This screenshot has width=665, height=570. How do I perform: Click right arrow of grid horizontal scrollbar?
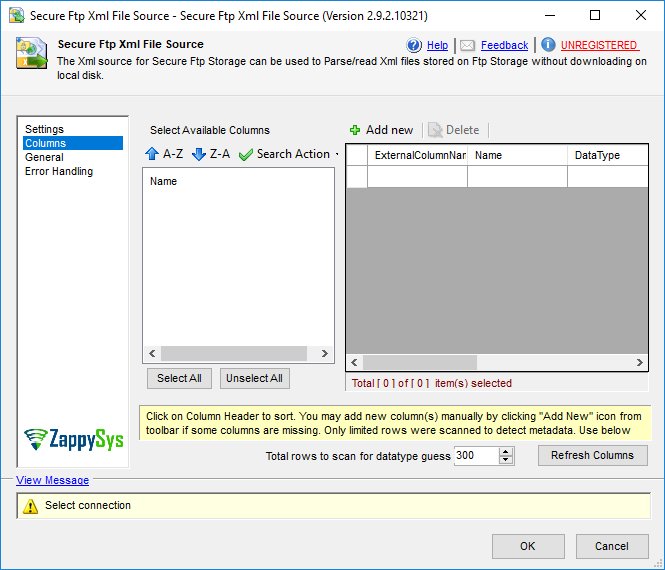(640, 363)
